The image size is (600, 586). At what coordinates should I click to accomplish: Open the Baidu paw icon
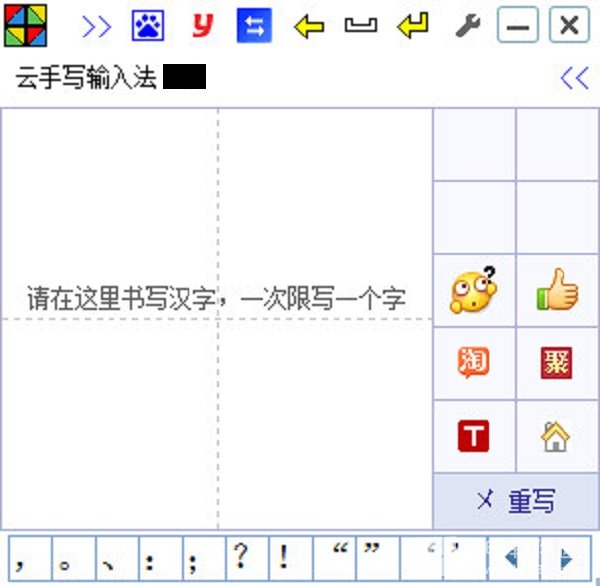pyautogui.click(x=148, y=26)
